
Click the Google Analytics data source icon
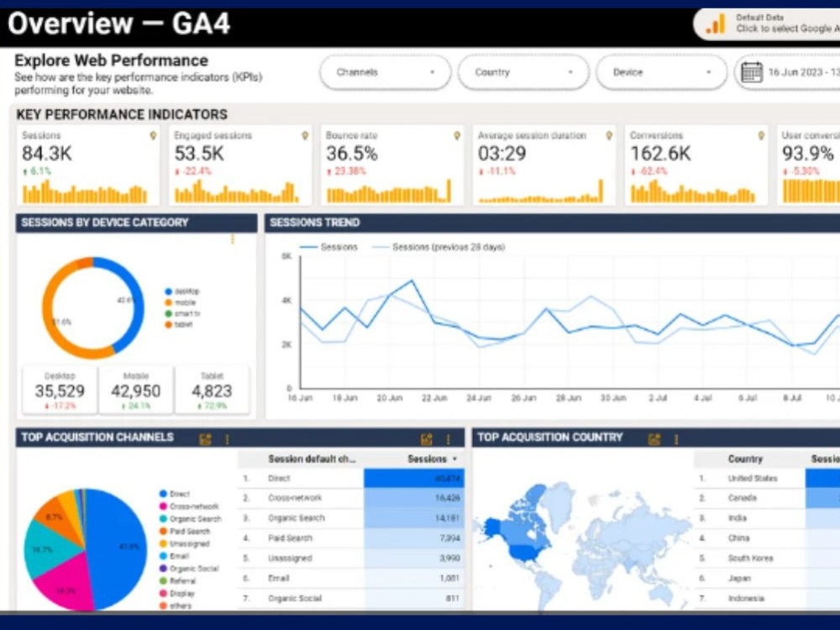(x=715, y=24)
